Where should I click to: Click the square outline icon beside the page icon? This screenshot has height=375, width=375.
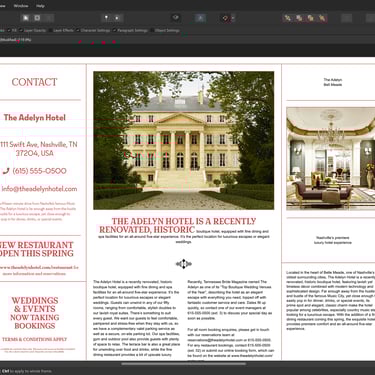37,18
